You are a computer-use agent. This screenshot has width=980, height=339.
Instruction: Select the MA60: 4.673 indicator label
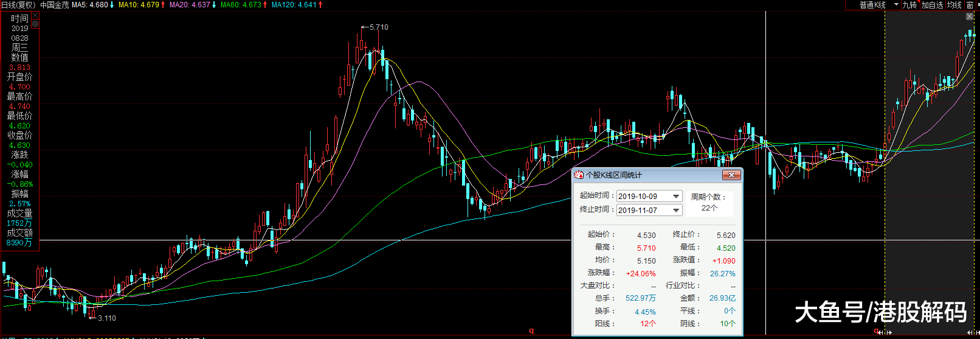[241, 5]
